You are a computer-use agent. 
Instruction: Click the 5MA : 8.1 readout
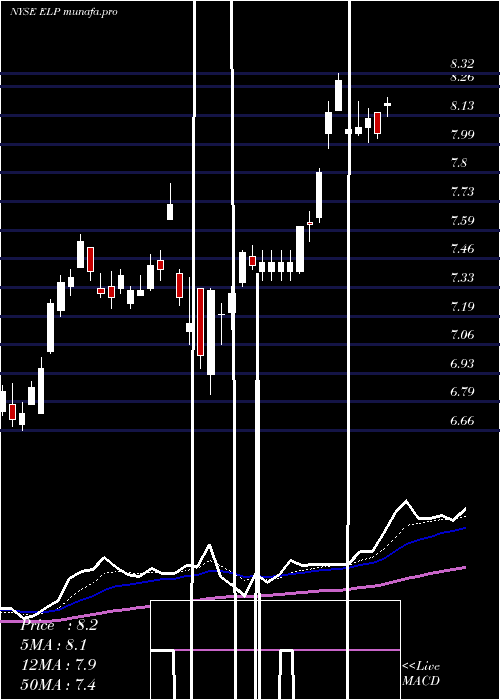point(54,645)
